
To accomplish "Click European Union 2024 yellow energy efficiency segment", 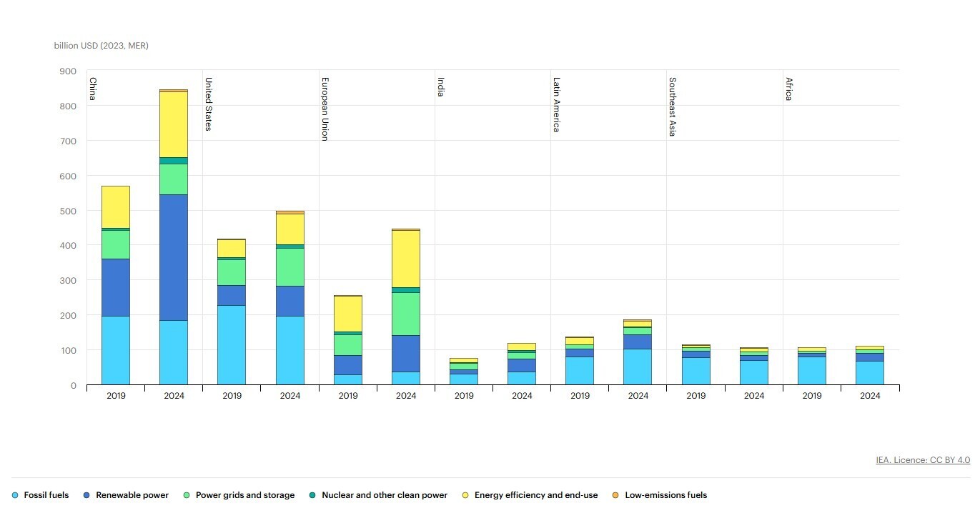I will click(406, 259).
